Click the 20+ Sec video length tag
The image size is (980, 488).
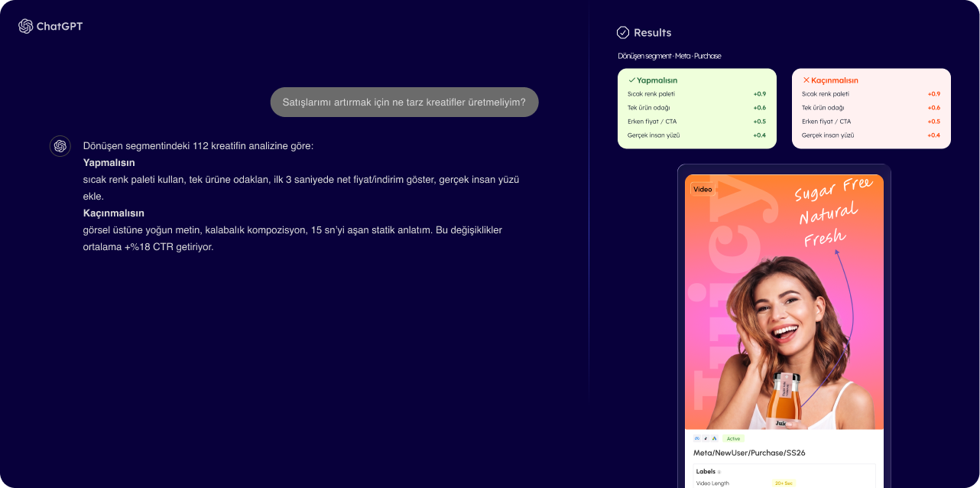(x=784, y=483)
